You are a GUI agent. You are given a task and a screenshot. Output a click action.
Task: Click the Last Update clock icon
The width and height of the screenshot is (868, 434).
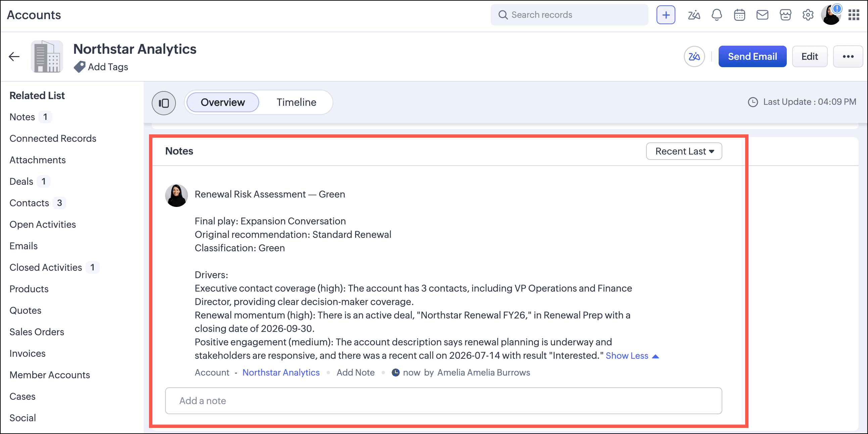tap(753, 102)
